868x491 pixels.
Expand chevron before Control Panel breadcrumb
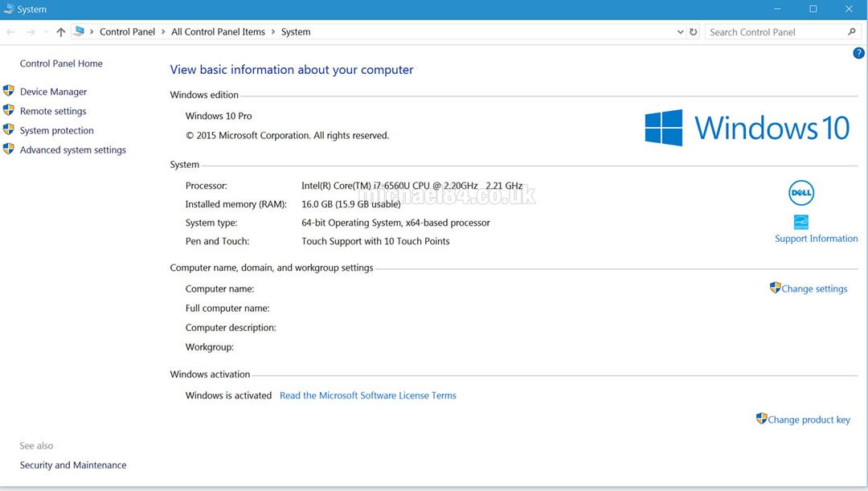(x=92, y=32)
